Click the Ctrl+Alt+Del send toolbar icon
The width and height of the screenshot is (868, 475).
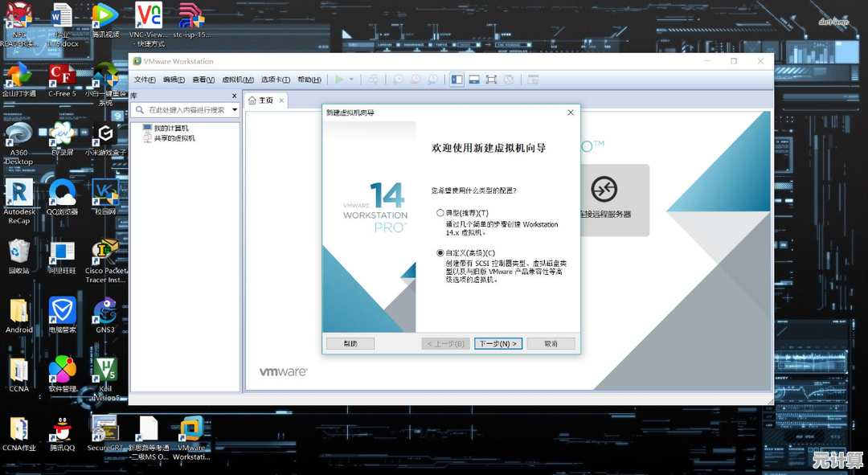tap(374, 80)
